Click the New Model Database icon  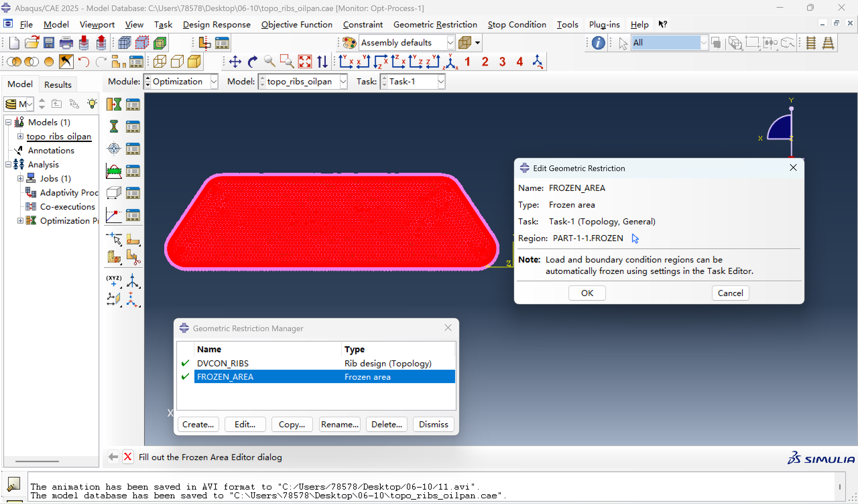pyautogui.click(x=14, y=43)
